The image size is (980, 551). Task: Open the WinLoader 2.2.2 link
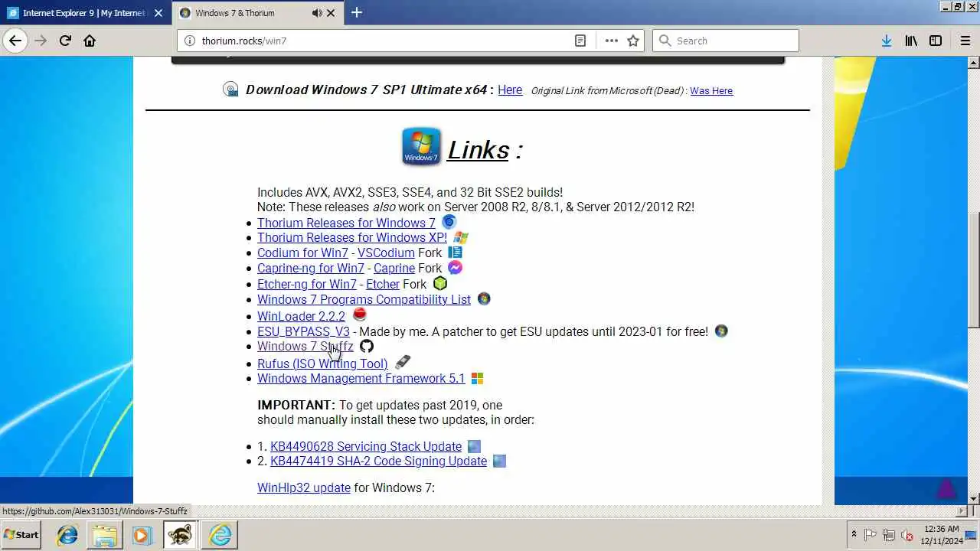click(301, 316)
